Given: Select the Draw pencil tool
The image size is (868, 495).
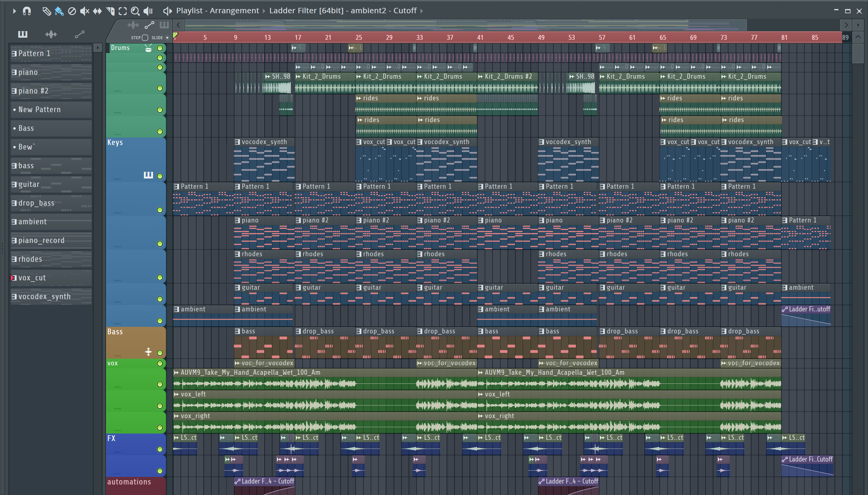Looking at the screenshot, I should [x=46, y=11].
